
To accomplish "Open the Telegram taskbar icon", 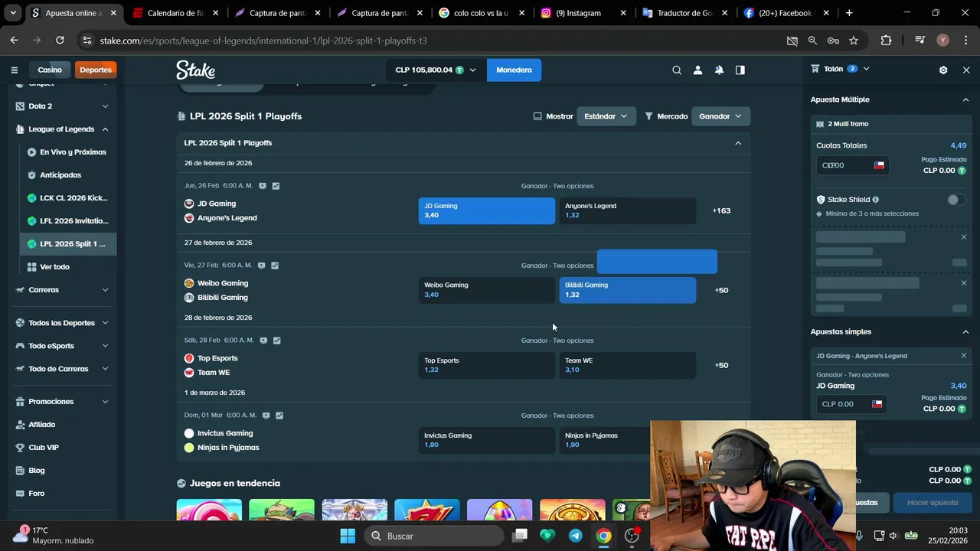I will (575, 536).
